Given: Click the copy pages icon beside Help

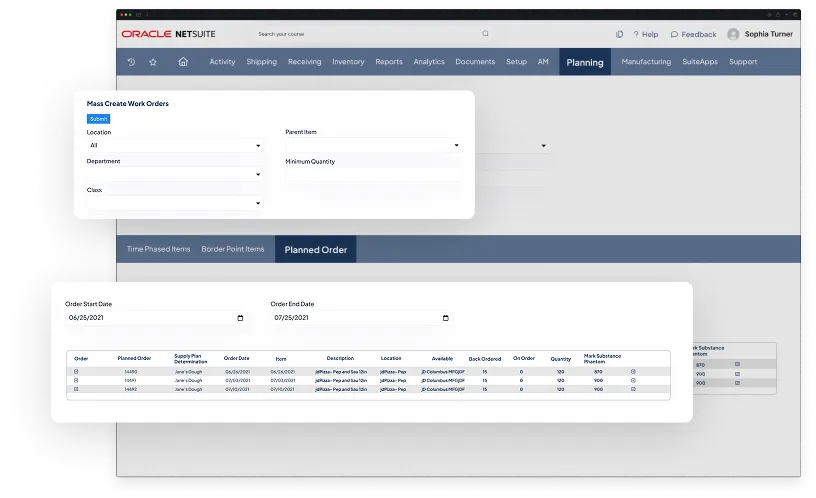Looking at the screenshot, I should (620, 34).
